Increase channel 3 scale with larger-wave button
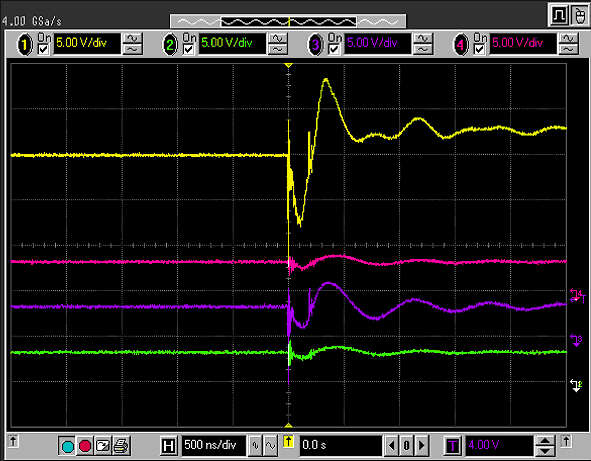591x461 pixels. tap(423, 39)
